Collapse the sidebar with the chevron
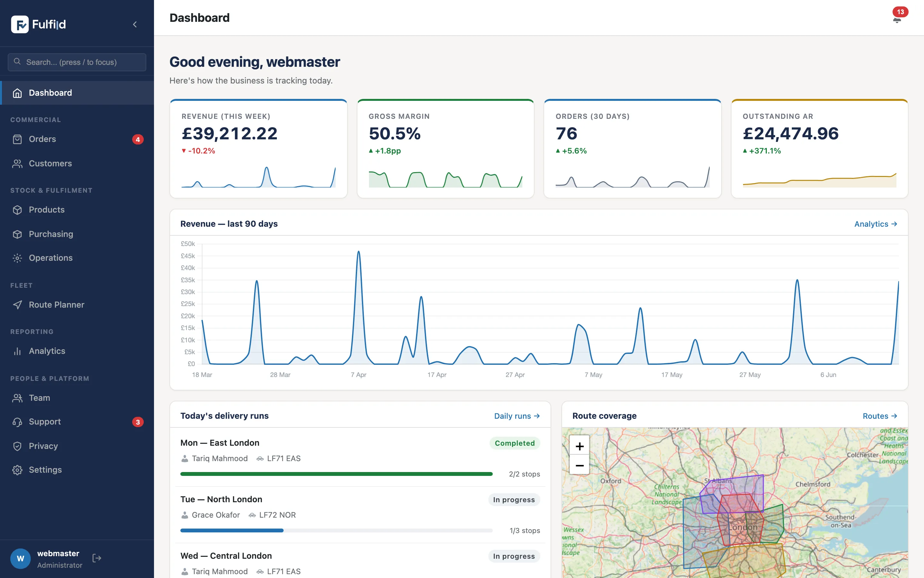 (x=135, y=24)
